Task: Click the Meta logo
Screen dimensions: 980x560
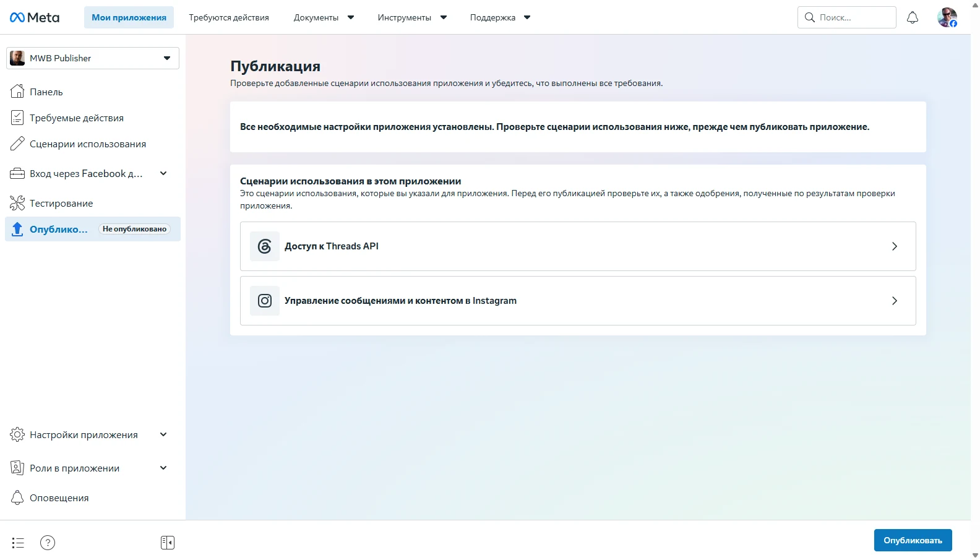Action: [x=35, y=17]
